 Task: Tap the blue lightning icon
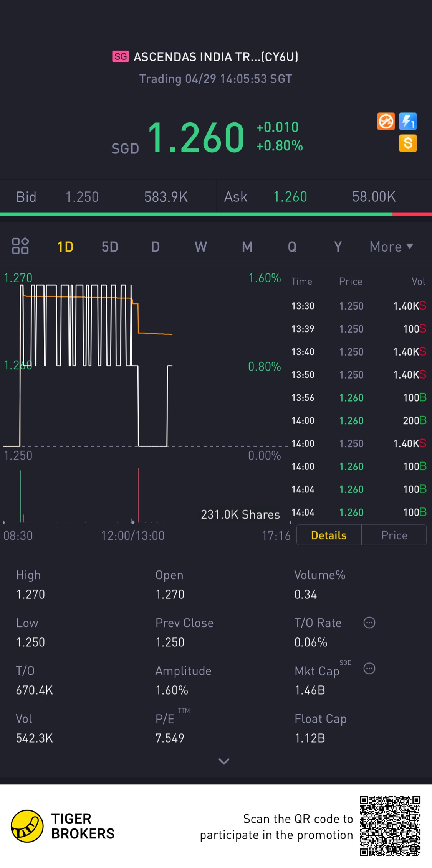[408, 122]
